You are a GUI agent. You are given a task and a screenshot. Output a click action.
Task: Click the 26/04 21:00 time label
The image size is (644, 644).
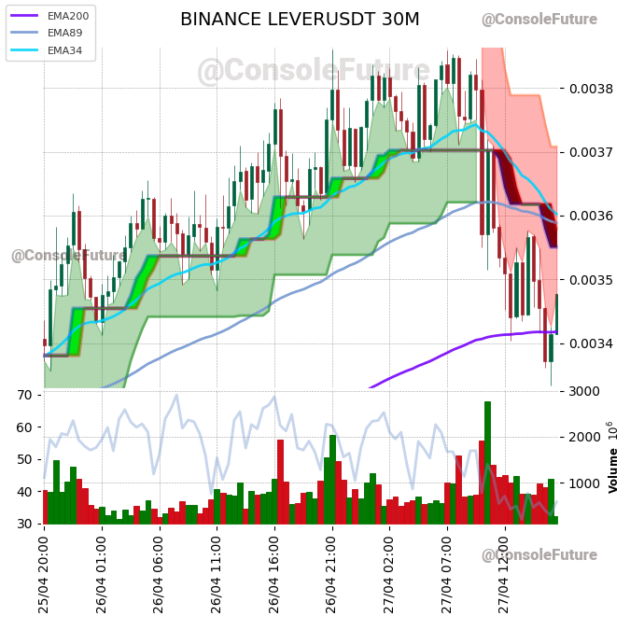[x=331, y=576]
